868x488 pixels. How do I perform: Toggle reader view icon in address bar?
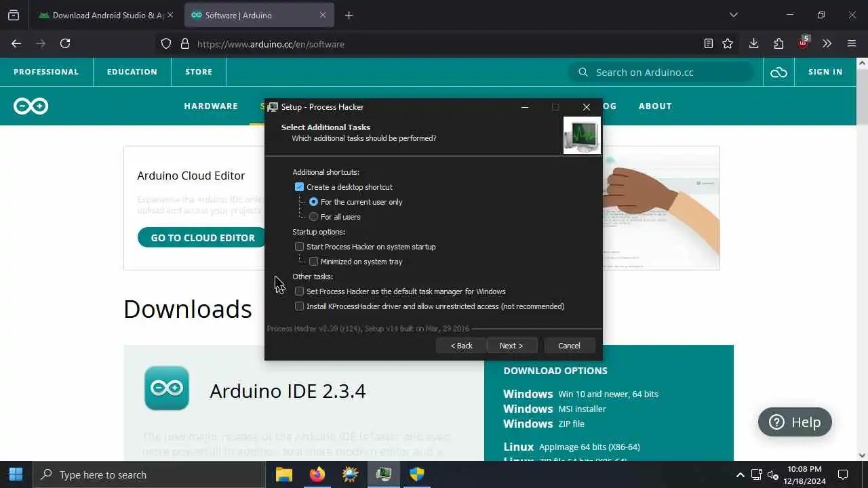[709, 43]
